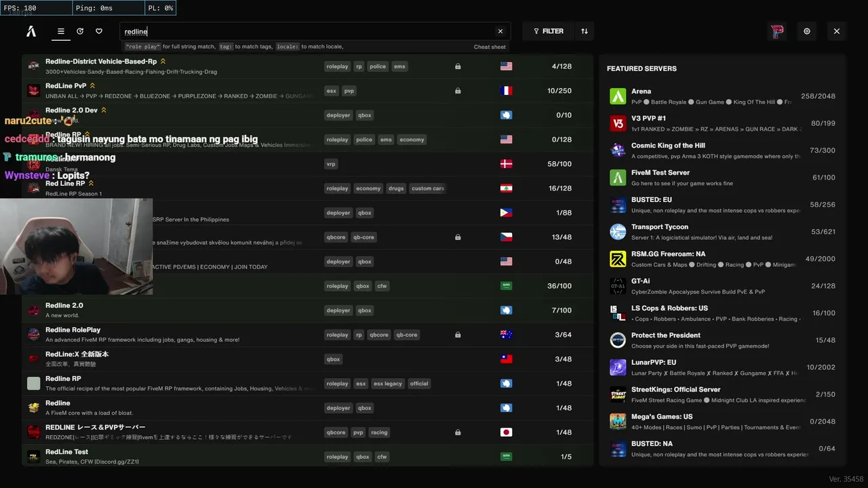Show the favorites heart tab
Viewport: 868px width, 488px height.
point(99,31)
